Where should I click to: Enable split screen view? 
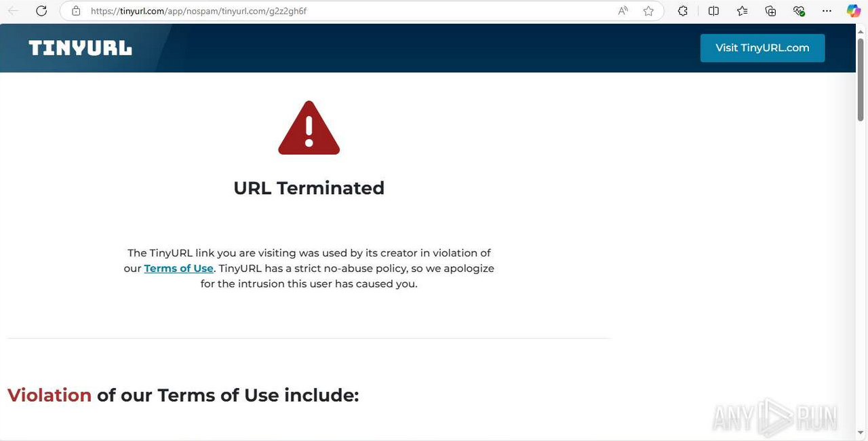[713, 11]
